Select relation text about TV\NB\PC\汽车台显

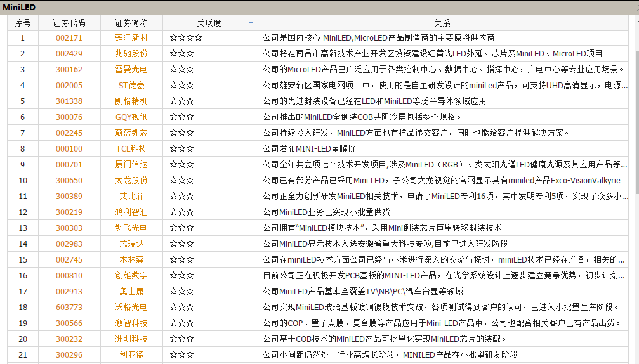[x=363, y=292]
